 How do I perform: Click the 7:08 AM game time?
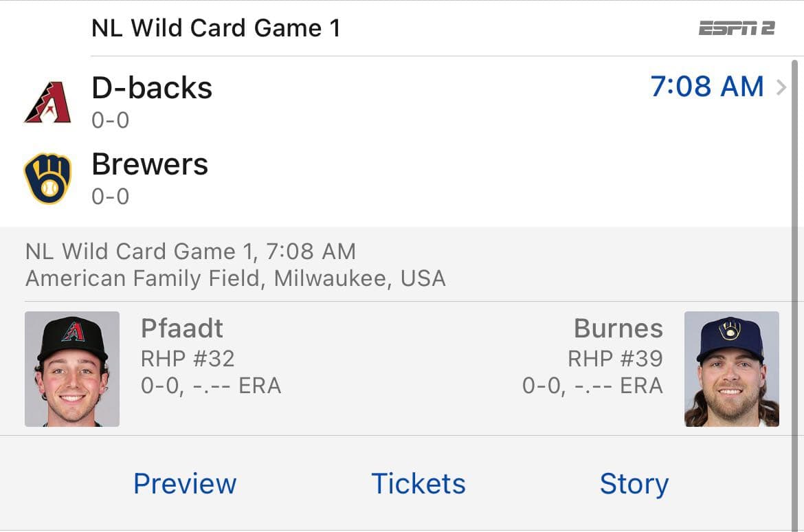(x=707, y=87)
